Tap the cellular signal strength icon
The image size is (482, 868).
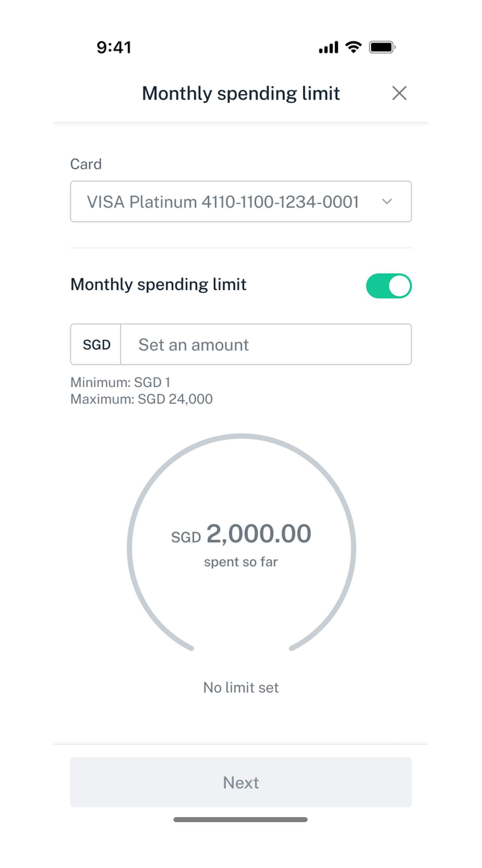328,47
